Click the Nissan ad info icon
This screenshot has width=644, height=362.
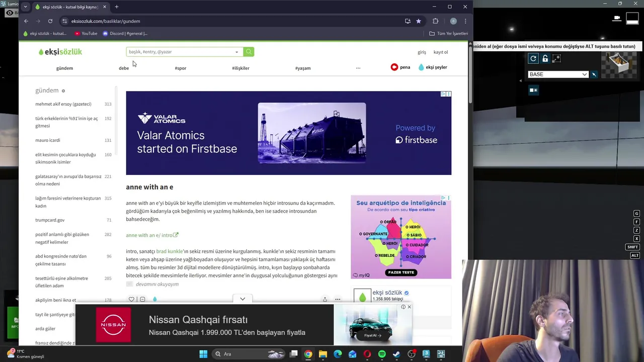[403, 307]
